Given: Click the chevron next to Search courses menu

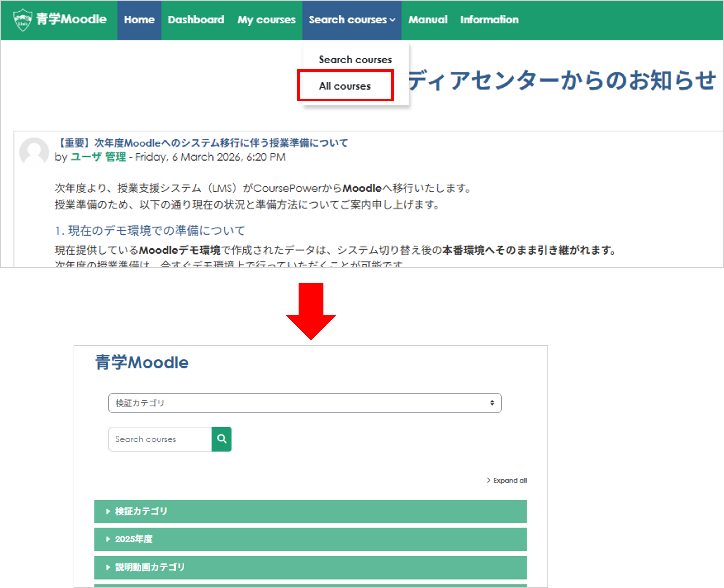Looking at the screenshot, I should point(392,20).
